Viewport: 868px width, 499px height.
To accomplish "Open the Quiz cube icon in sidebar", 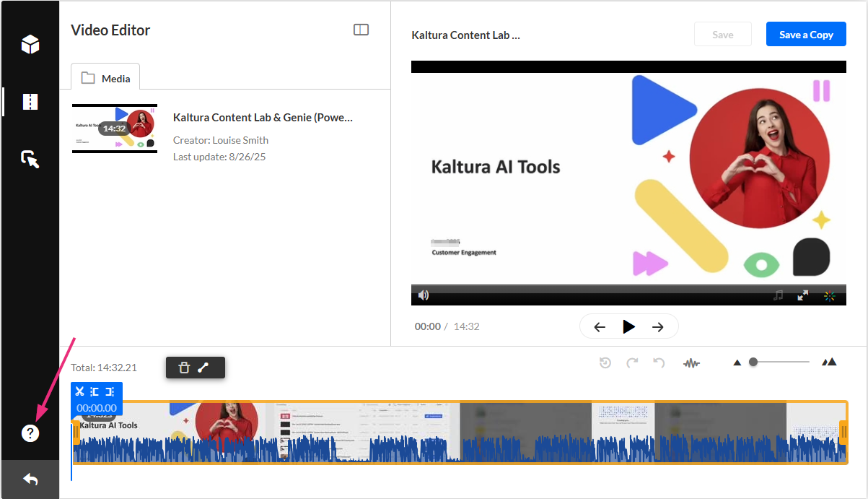I will pyautogui.click(x=30, y=45).
